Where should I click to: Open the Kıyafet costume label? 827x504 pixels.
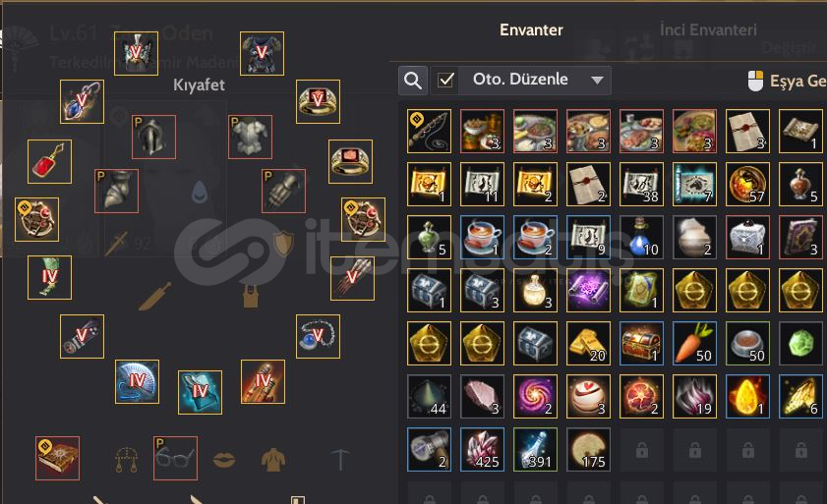click(x=199, y=84)
